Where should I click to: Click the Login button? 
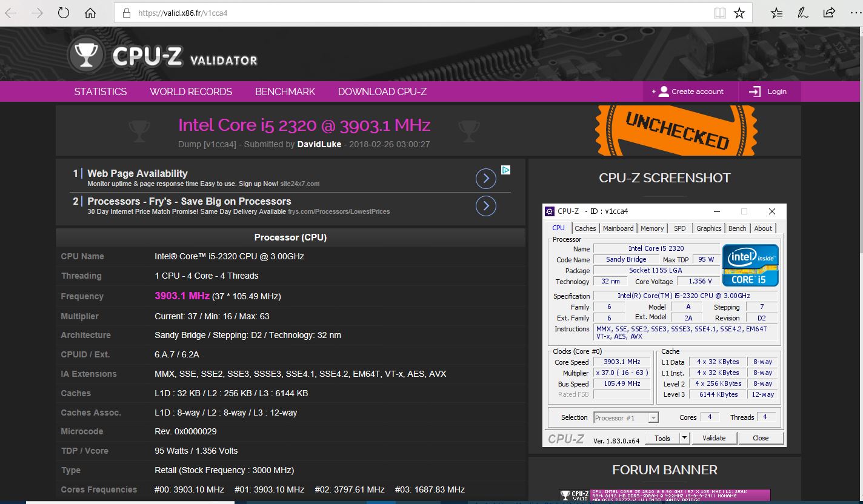(770, 91)
